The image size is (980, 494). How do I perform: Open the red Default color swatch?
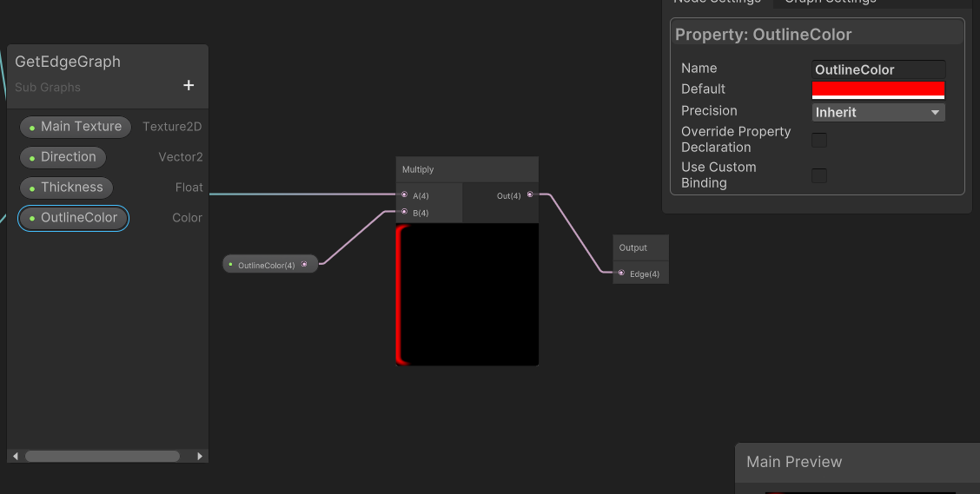878,89
